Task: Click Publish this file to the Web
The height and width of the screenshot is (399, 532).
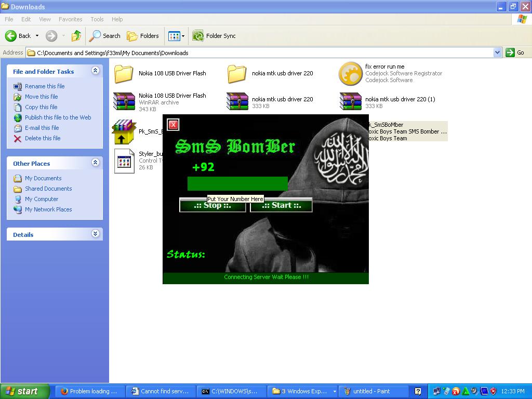Action: (58, 117)
